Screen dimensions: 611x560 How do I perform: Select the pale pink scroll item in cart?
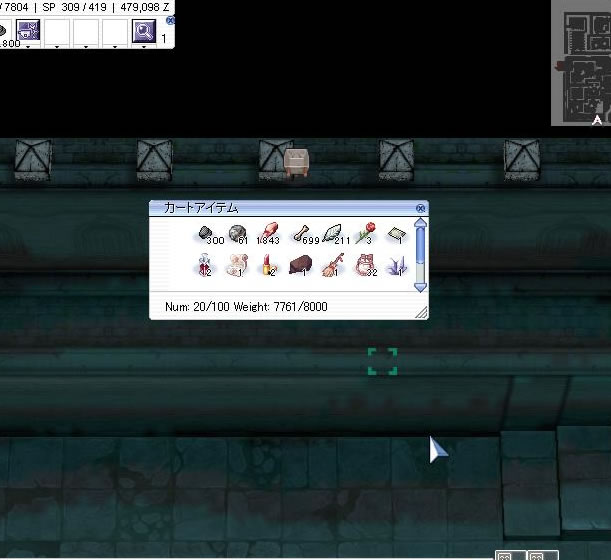click(x=237, y=265)
